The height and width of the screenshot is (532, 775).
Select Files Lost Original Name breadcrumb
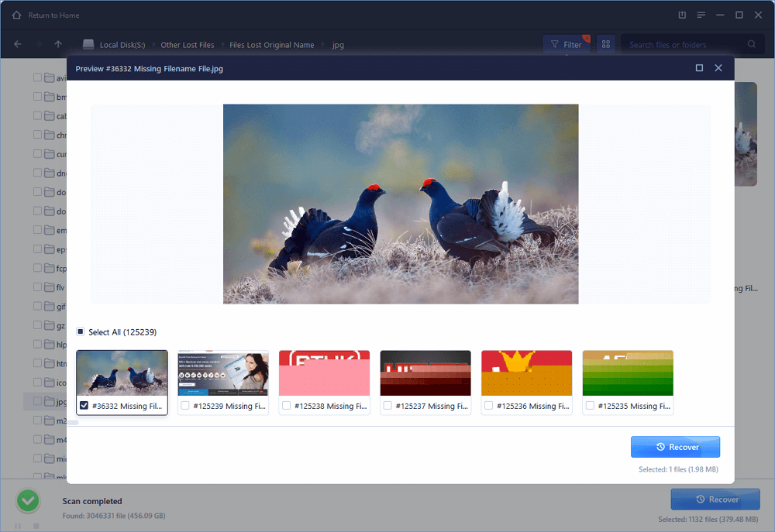click(273, 45)
